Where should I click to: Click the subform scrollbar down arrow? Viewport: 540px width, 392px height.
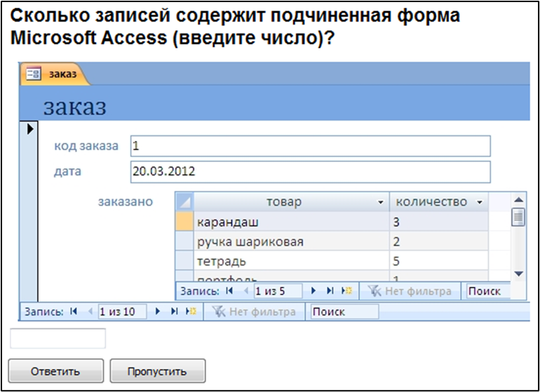click(518, 273)
